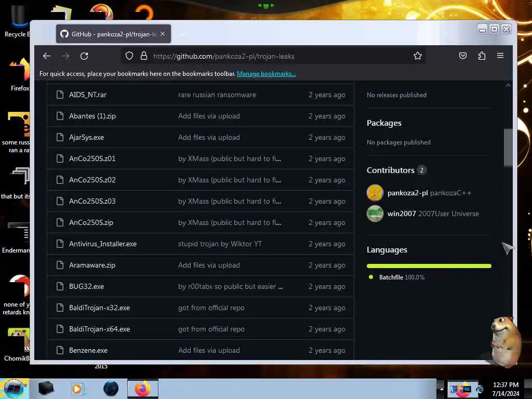
Task: Open the AjarSys.exe file
Action: point(86,137)
